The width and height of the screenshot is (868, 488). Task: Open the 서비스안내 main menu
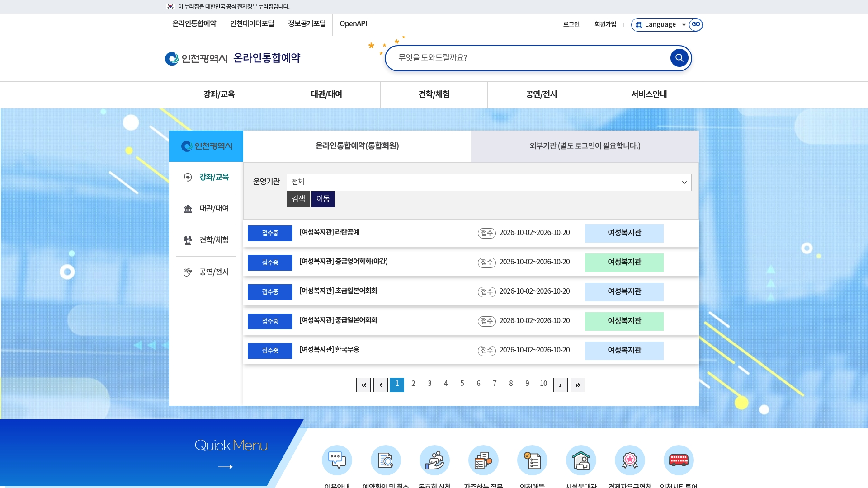(x=649, y=94)
